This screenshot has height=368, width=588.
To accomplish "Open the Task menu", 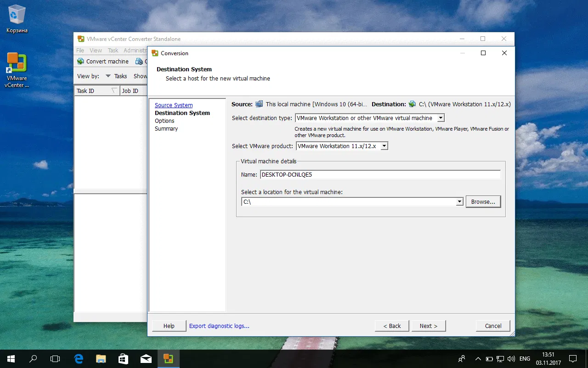I will tap(113, 50).
